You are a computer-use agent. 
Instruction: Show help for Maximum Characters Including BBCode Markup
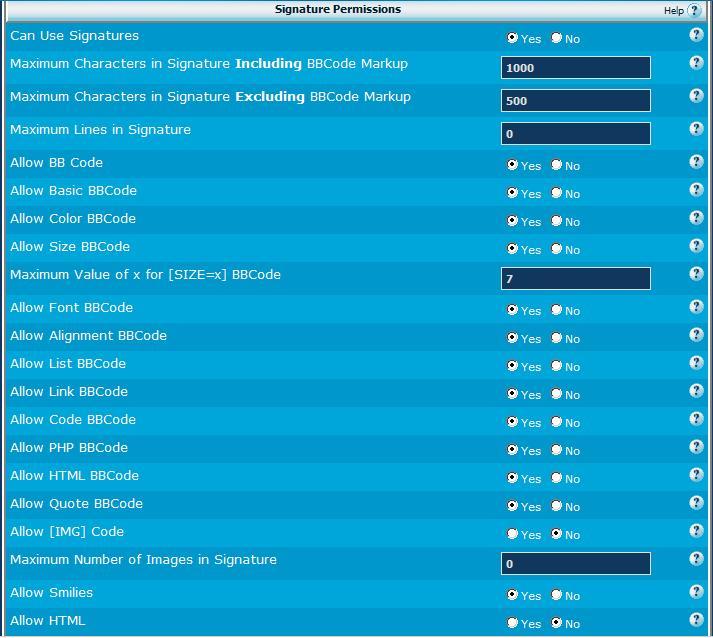click(696, 62)
